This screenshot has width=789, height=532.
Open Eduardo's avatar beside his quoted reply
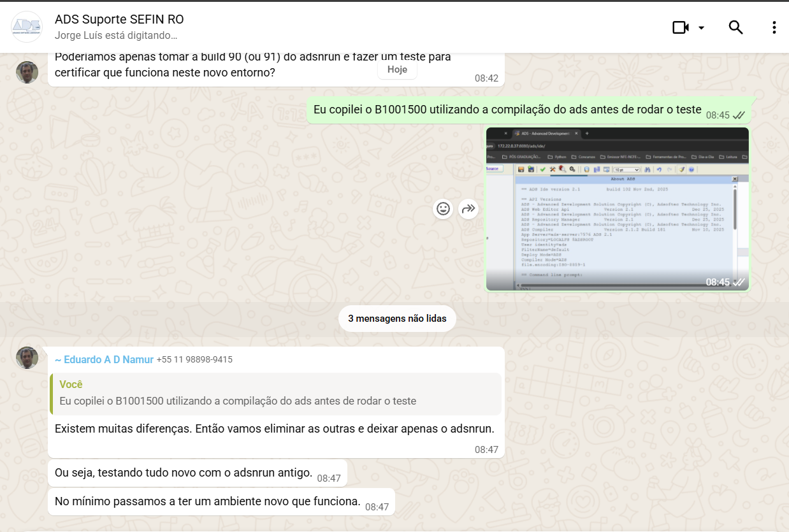(x=27, y=357)
